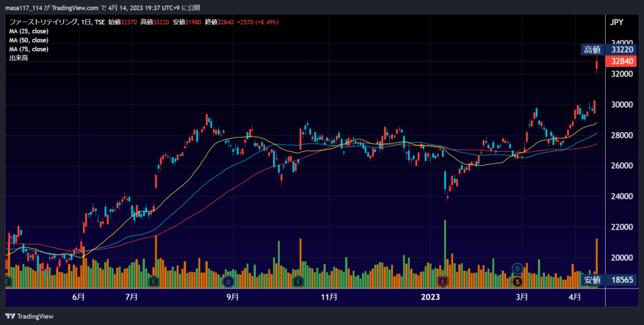Click the 4月 date axis label

575,297
